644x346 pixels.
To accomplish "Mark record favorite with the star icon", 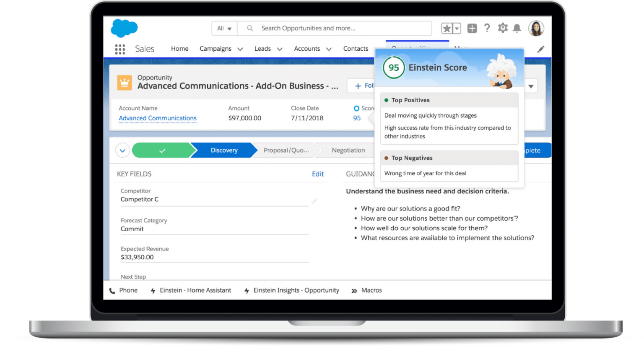I will [x=446, y=28].
